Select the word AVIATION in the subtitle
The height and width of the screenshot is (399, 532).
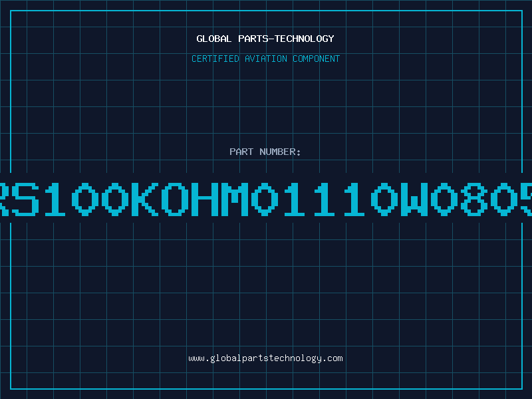266,59
